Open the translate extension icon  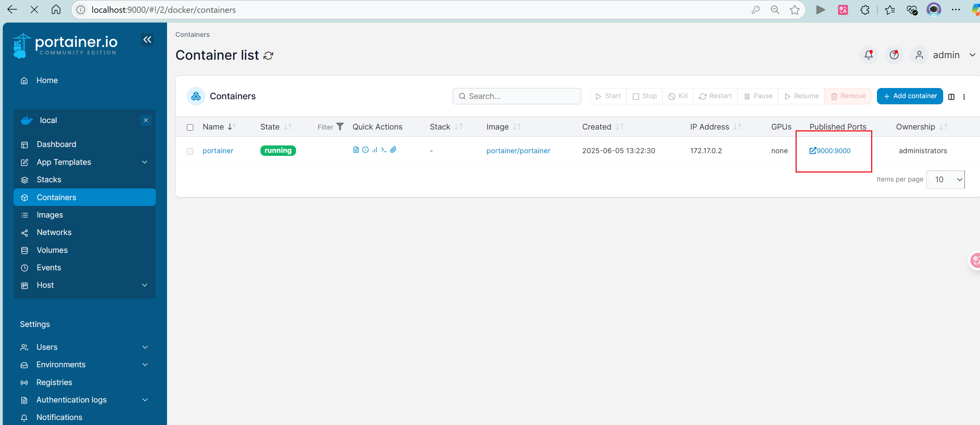tap(843, 10)
